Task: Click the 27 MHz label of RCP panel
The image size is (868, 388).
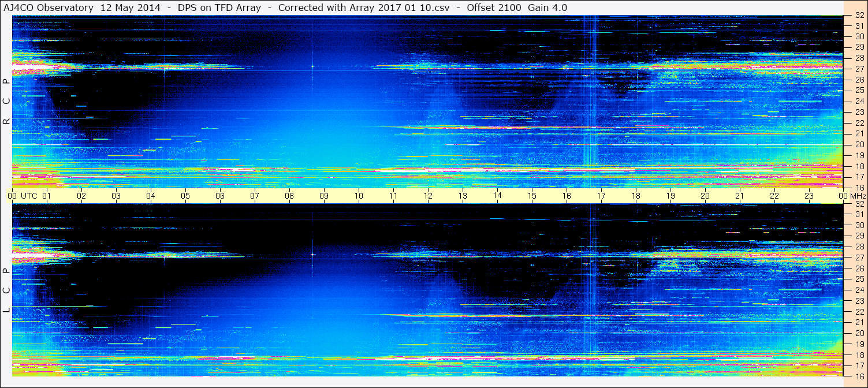Action: pos(859,69)
